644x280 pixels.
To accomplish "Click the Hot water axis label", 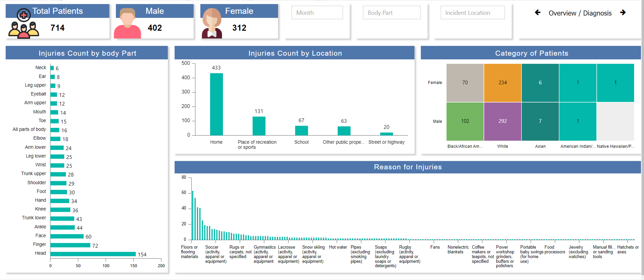I will pyautogui.click(x=338, y=247).
